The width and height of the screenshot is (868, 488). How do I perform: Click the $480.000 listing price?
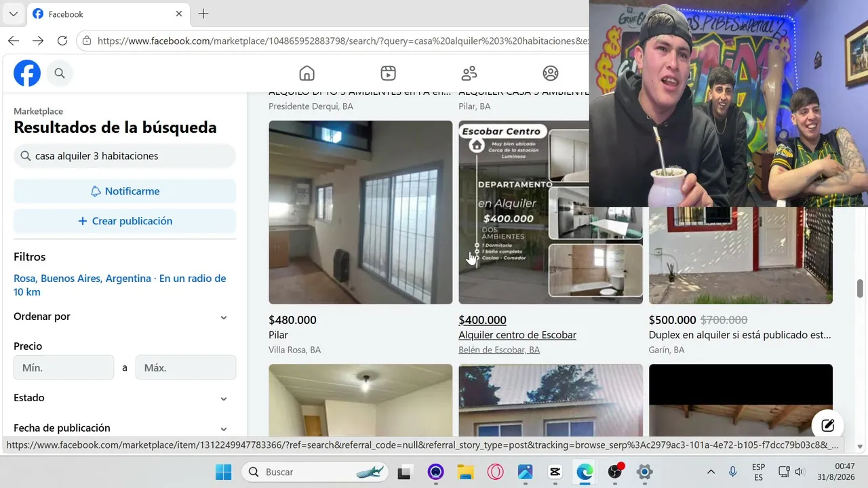click(x=292, y=320)
